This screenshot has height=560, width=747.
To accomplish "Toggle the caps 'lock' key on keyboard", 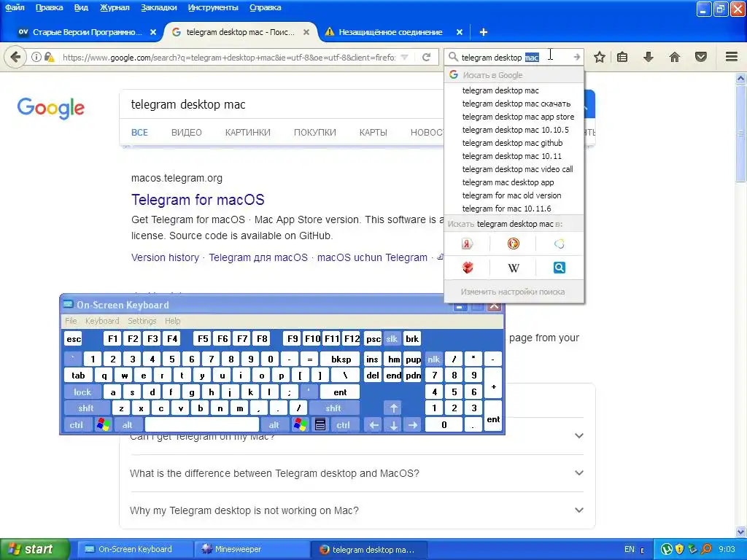I will click(x=82, y=392).
